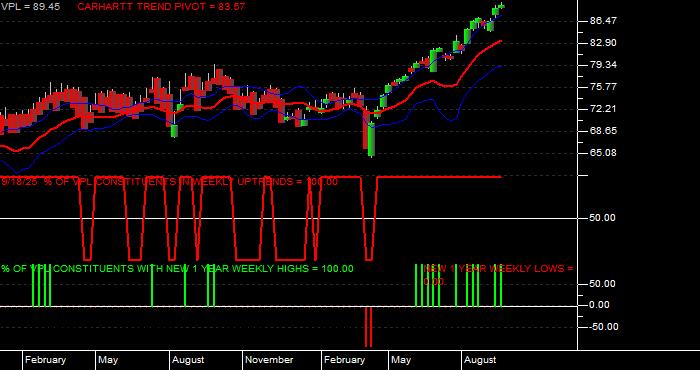Select the 75.77 price axis value
This screenshot has height=370, width=700.
tap(604, 87)
